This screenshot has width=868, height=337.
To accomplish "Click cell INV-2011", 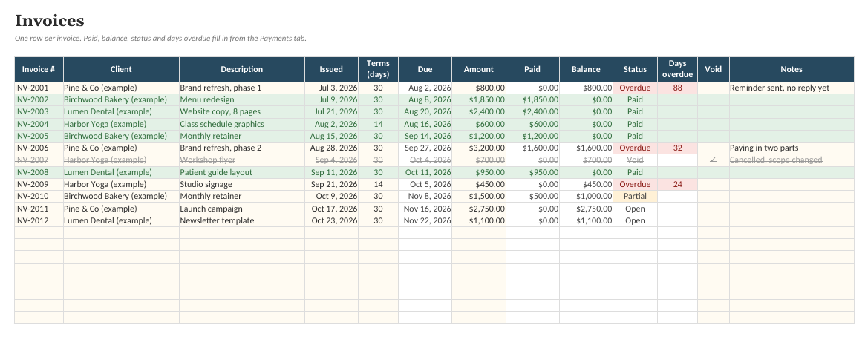I will coord(39,209).
